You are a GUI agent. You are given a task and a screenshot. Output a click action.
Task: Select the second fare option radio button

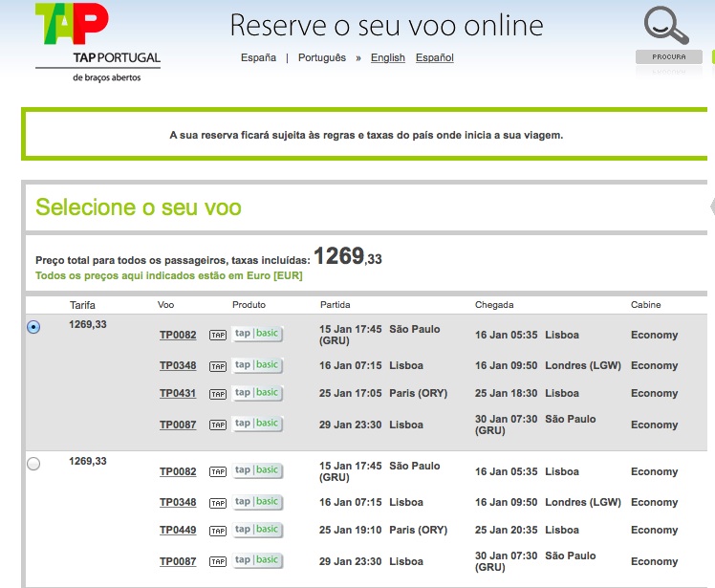click(x=34, y=464)
